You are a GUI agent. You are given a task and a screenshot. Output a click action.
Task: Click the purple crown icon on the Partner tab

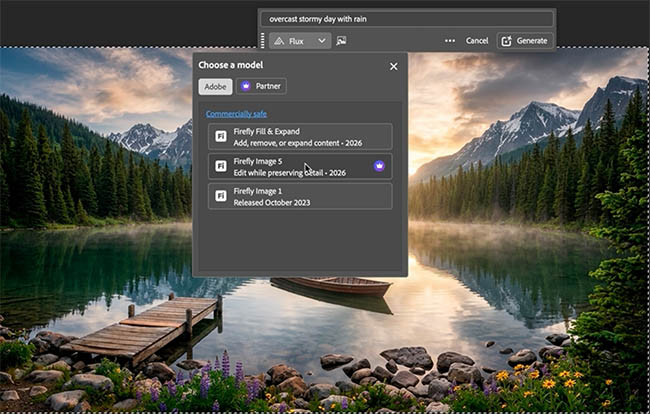246,86
